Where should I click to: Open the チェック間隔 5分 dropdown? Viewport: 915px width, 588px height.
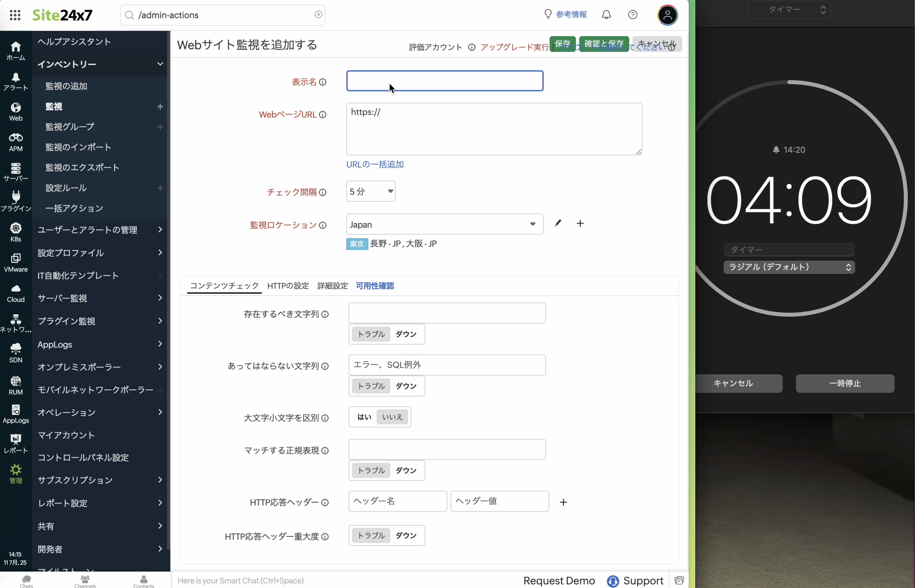click(x=371, y=191)
